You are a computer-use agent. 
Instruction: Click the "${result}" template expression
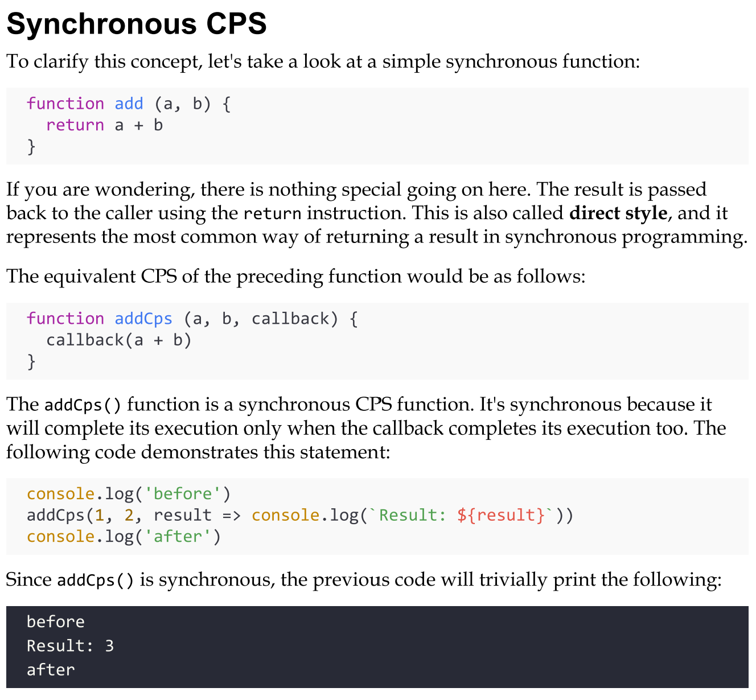[501, 515]
